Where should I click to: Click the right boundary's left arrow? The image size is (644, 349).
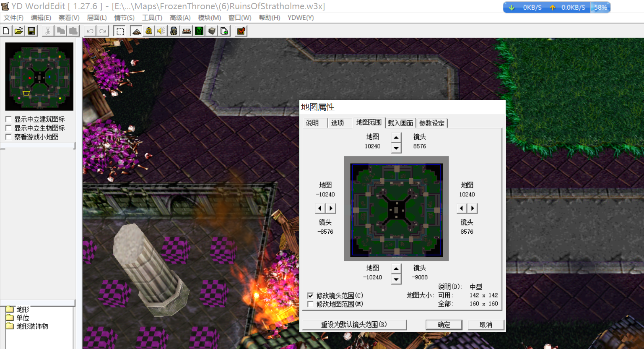point(462,208)
